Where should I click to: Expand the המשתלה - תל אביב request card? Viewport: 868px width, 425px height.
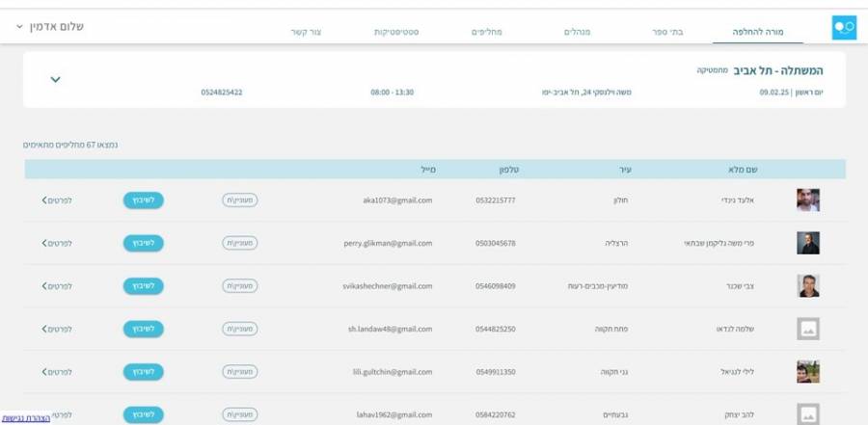(x=55, y=79)
